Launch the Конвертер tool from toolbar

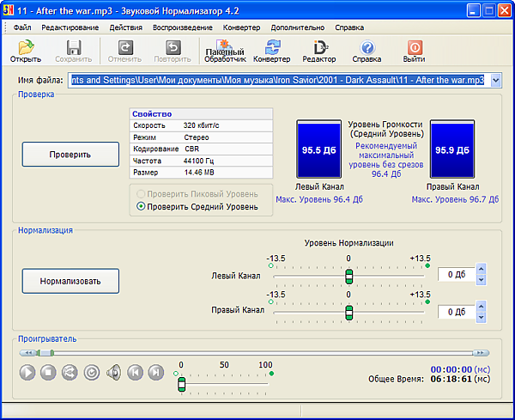click(271, 51)
